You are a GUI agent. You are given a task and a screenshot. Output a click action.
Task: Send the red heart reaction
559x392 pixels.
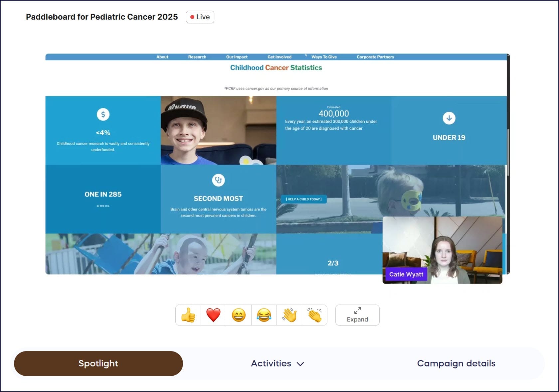[213, 315]
